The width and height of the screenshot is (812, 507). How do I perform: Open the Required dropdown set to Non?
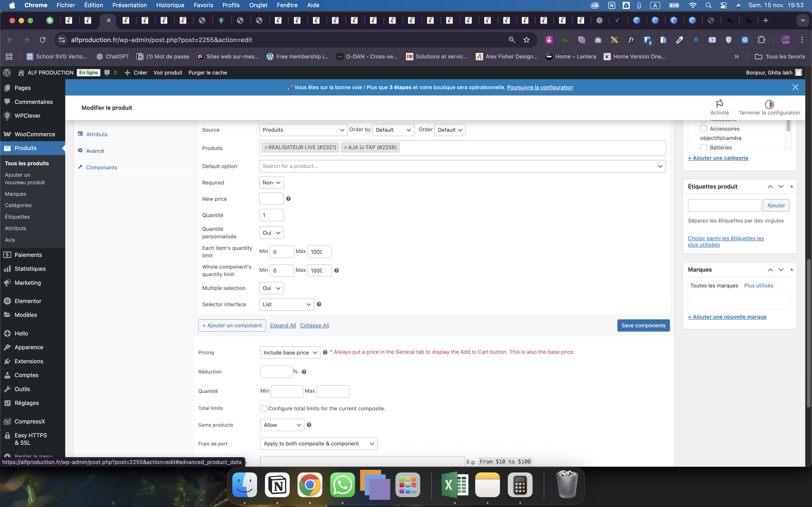click(271, 182)
